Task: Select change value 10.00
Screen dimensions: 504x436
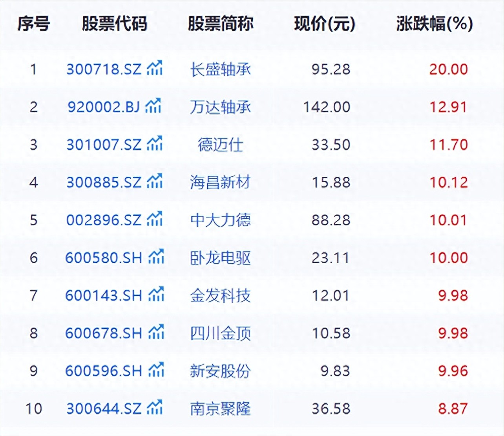Action: tap(448, 258)
